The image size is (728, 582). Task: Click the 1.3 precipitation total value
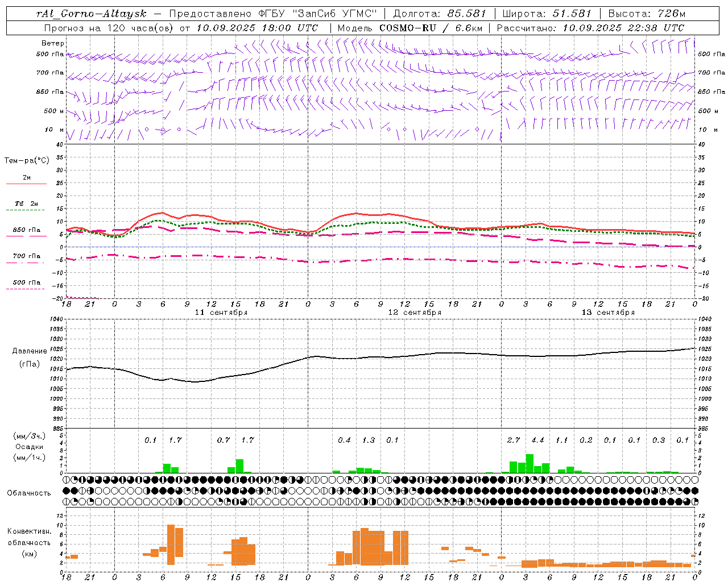[369, 440]
